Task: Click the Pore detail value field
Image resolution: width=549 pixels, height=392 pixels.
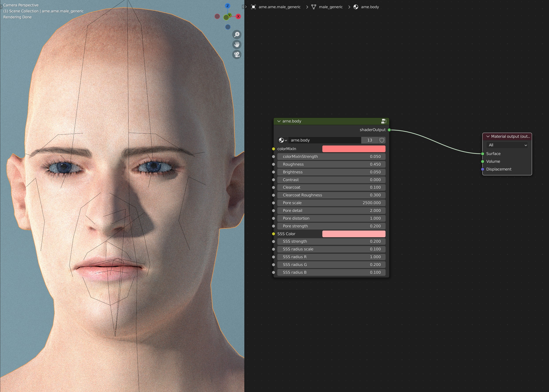Action: click(x=331, y=210)
